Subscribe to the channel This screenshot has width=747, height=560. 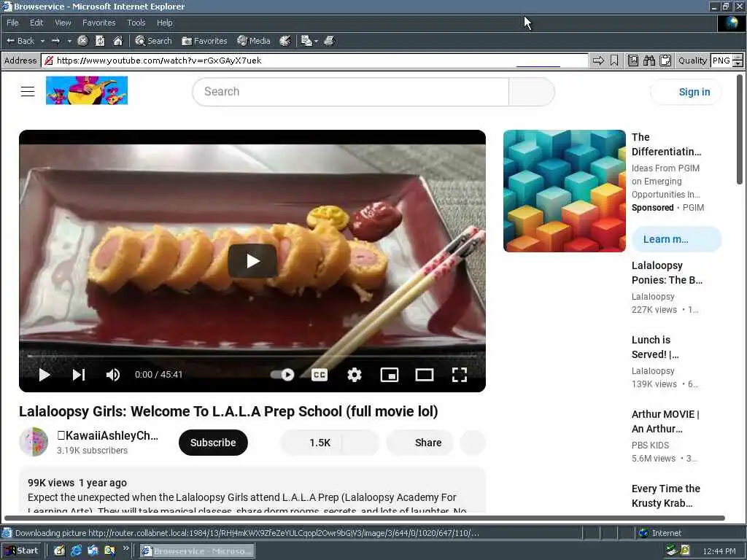point(213,443)
